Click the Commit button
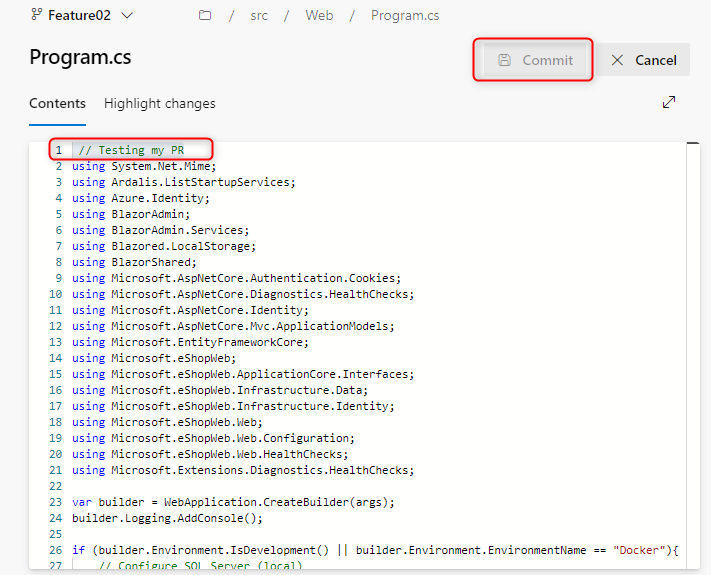 tap(536, 60)
